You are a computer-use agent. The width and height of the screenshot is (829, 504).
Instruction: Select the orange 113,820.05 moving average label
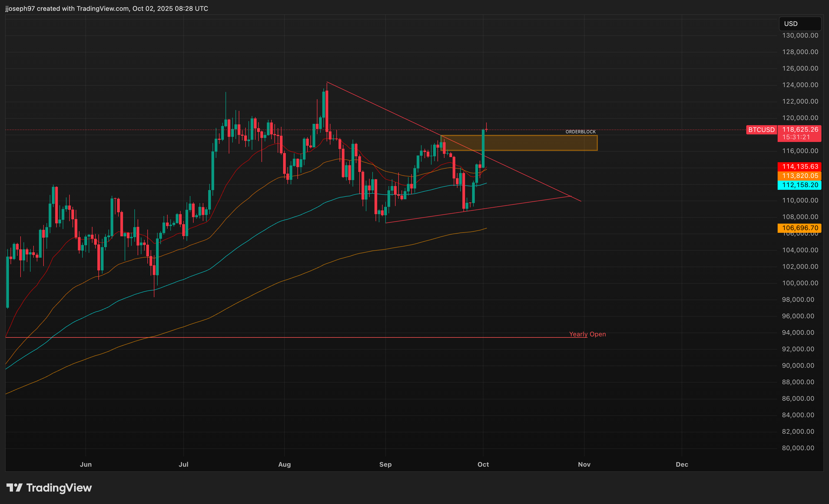coord(799,176)
